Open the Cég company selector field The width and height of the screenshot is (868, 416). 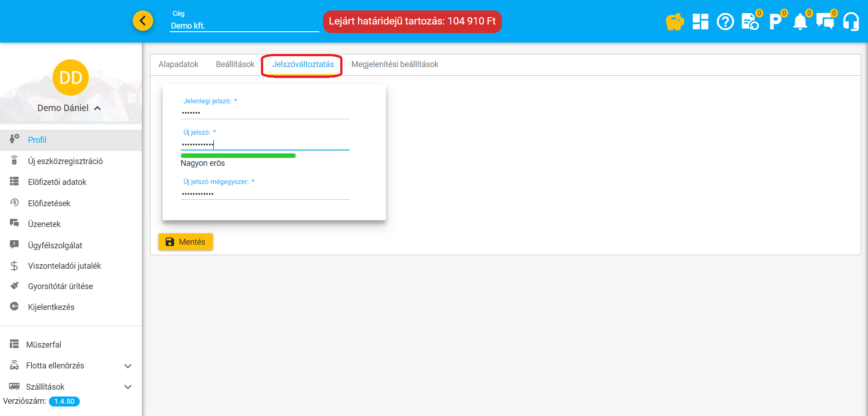pyautogui.click(x=244, y=26)
